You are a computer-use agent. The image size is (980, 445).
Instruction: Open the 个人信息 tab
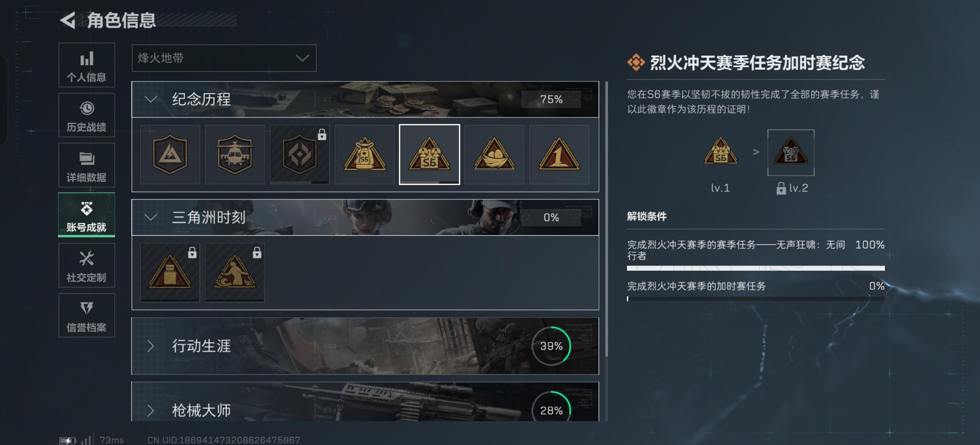[x=87, y=65]
